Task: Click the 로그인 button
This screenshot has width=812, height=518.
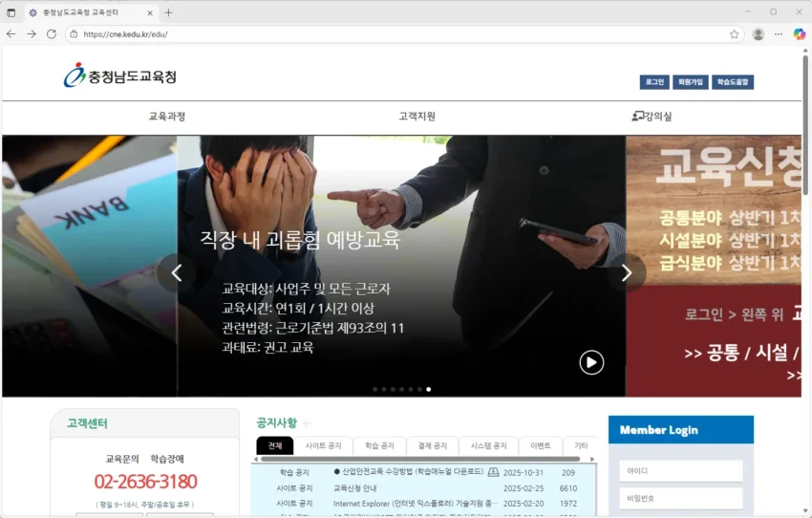Action: pyautogui.click(x=654, y=82)
